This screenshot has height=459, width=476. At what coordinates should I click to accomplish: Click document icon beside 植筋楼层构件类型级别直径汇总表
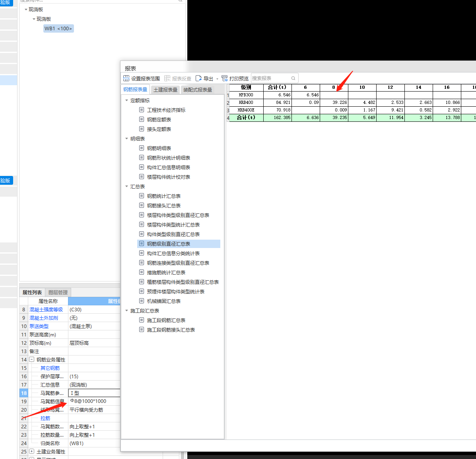(142, 282)
